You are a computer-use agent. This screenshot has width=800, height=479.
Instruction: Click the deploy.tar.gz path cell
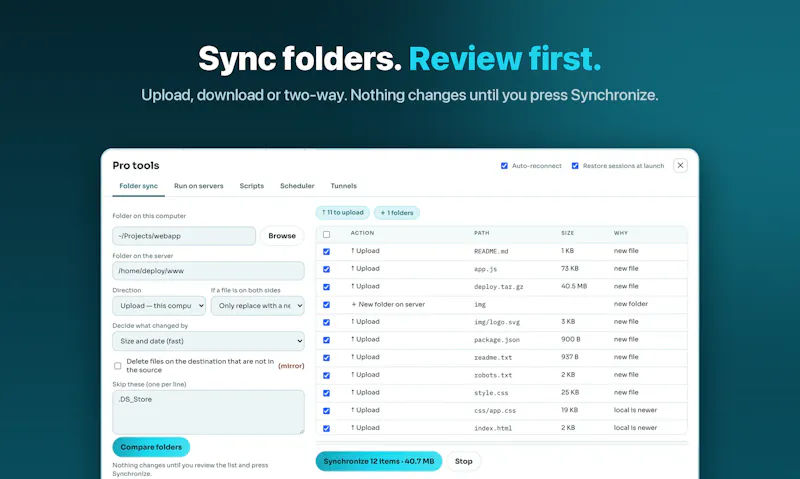coord(498,287)
